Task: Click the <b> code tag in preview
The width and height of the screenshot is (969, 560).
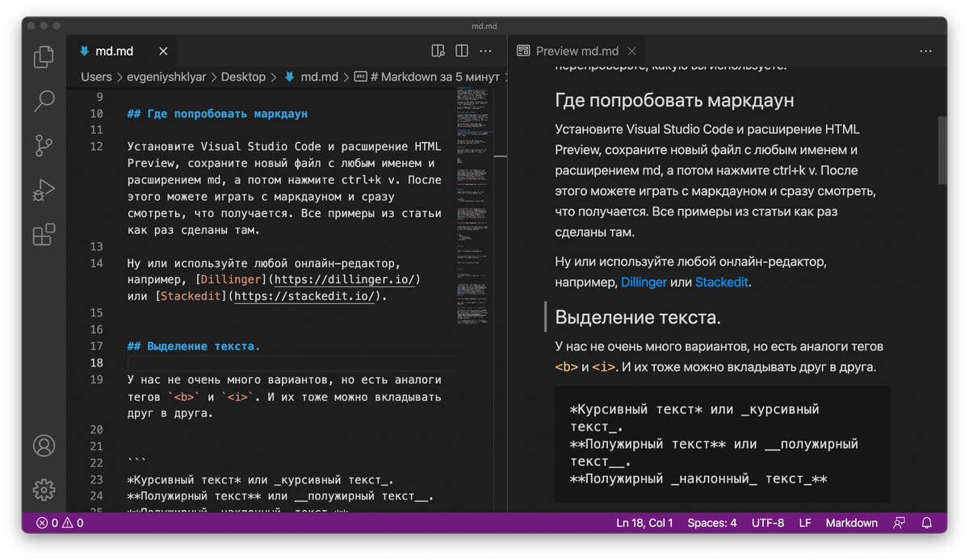Action: pos(567,367)
